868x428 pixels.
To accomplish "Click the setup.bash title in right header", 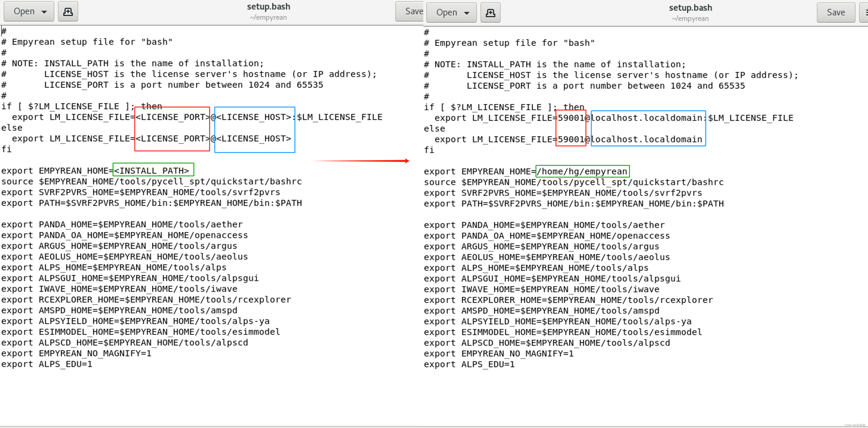I will click(690, 8).
